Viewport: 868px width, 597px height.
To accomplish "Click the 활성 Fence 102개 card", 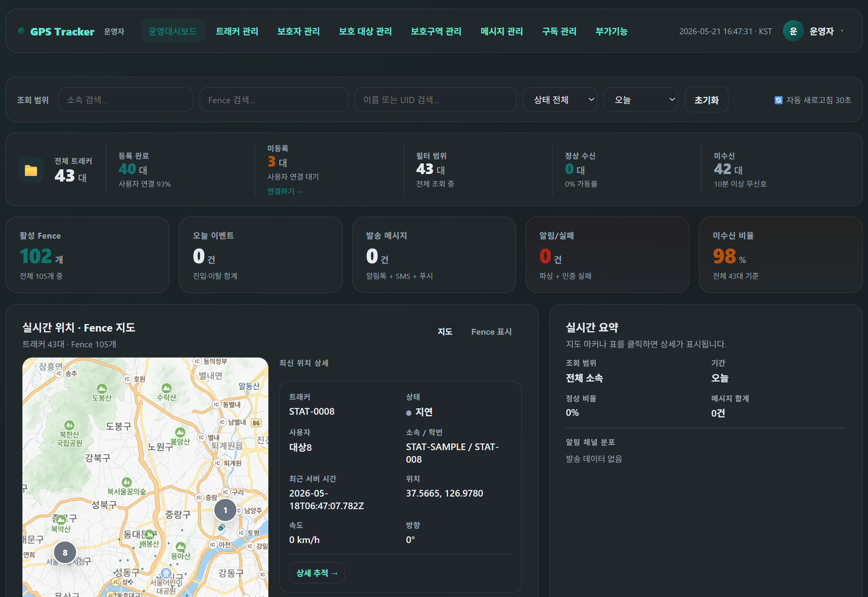I will [87, 255].
